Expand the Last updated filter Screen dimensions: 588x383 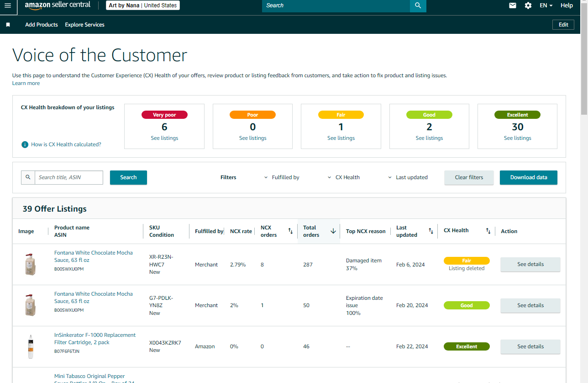408,177
